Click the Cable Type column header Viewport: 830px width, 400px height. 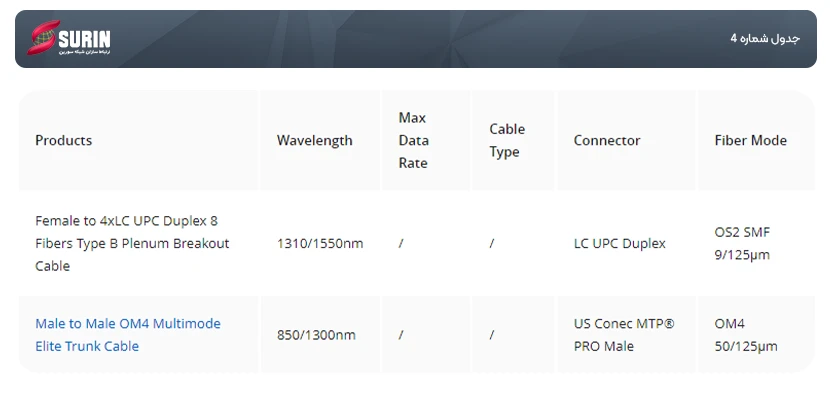pyautogui.click(x=507, y=140)
